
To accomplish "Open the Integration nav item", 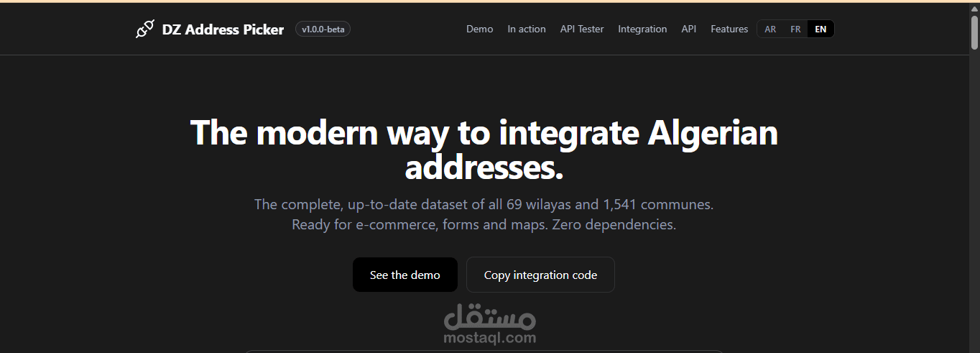I will point(642,29).
